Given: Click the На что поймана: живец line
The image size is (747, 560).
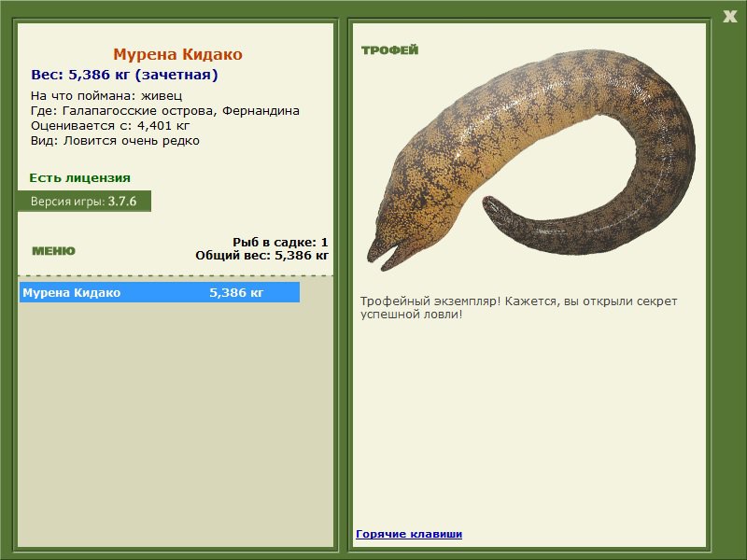Looking at the screenshot, I should pyautogui.click(x=106, y=96).
